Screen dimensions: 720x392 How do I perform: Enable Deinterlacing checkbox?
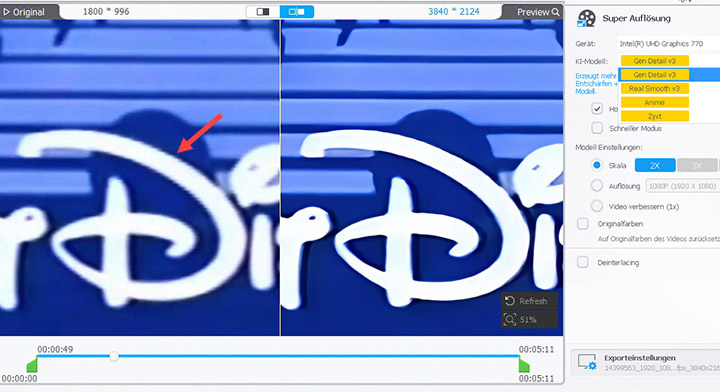point(583,263)
